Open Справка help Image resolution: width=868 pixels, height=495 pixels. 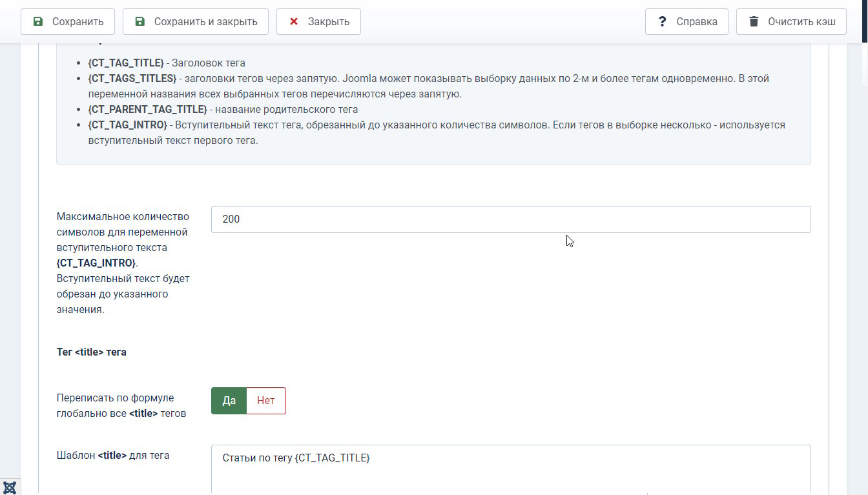pyautogui.click(x=687, y=21)
